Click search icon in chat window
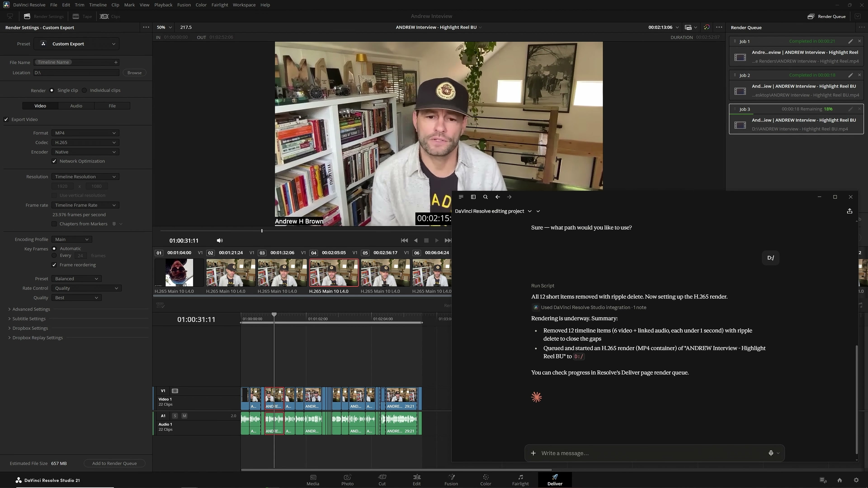Screen dimensions: 868x488 (485, 197)
